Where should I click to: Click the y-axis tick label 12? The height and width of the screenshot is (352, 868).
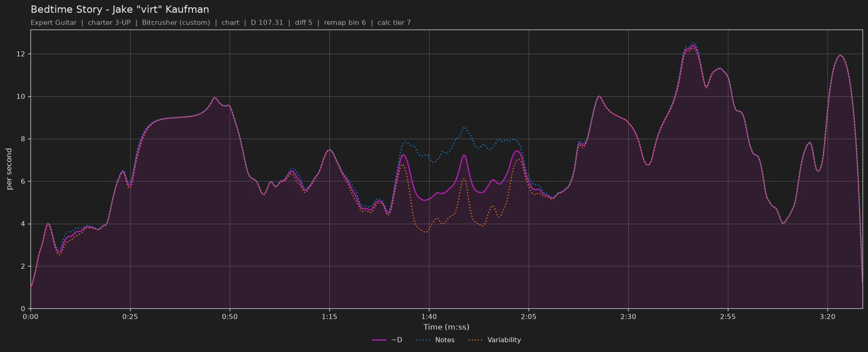tap(21, 54)
